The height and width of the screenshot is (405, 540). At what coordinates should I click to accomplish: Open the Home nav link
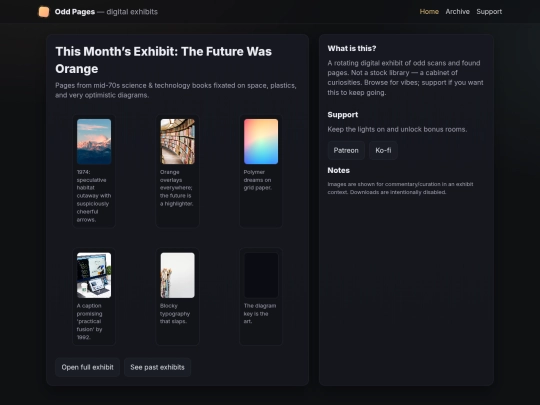[x=429, y=12]
